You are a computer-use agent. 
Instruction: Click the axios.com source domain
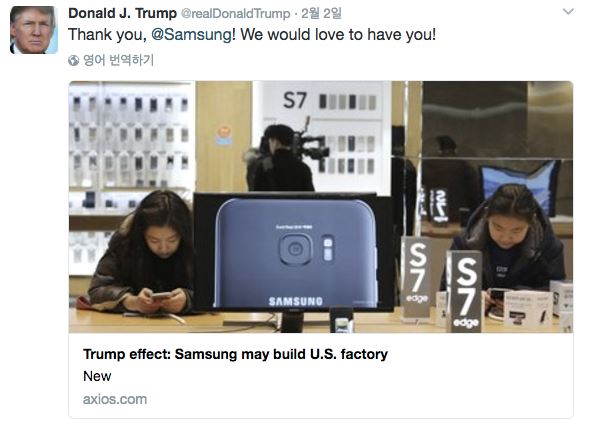click(x=115, y=399)
